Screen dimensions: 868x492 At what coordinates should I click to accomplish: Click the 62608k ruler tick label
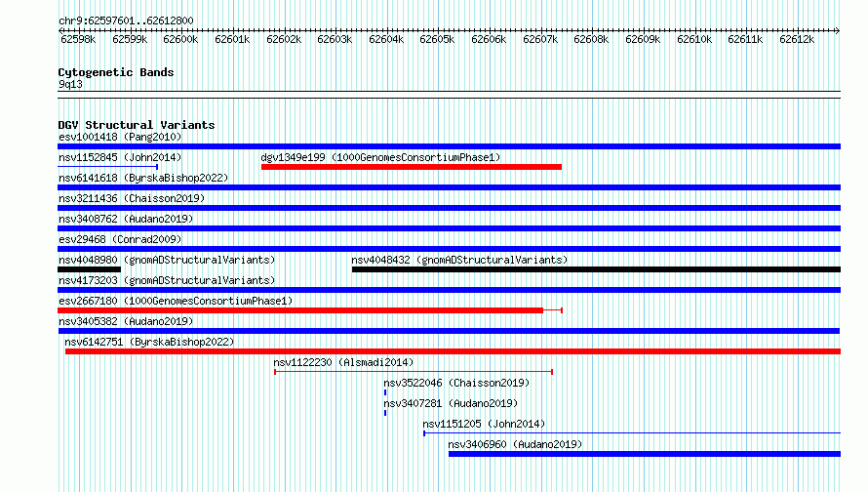(591, 39)
